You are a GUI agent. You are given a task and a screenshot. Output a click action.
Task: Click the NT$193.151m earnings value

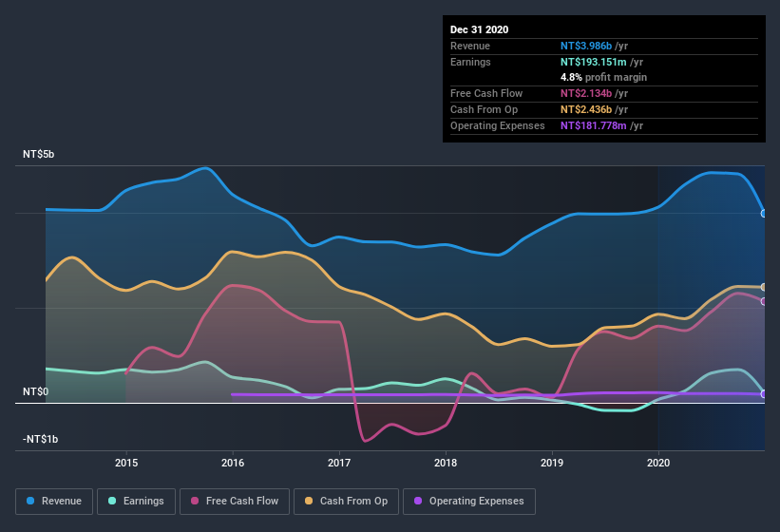(594, 62)
